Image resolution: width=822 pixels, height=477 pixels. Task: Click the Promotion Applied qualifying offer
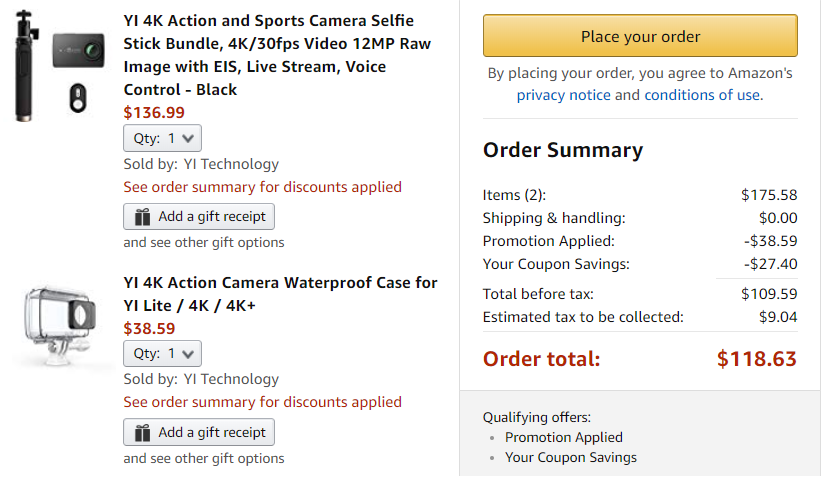564,437
